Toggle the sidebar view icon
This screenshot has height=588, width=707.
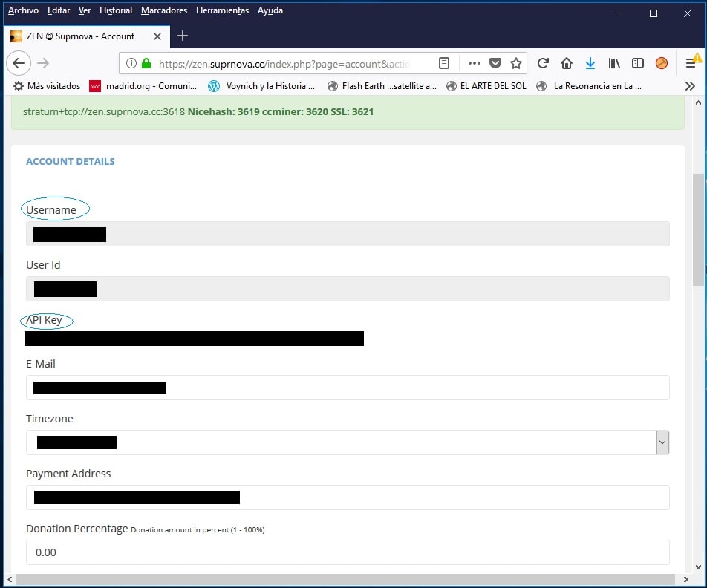638,63
